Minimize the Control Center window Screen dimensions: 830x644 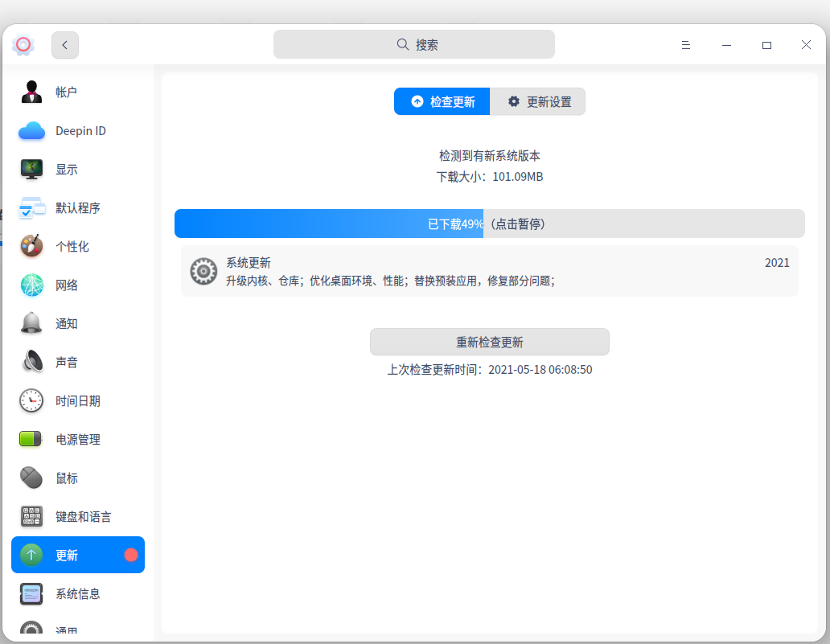pos(726,45)
